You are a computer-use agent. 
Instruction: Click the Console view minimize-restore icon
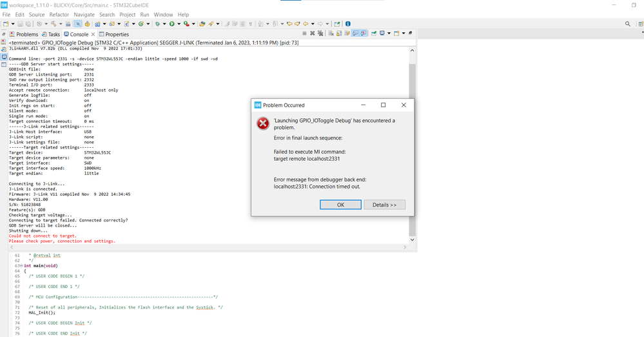[x=410, y=33]
